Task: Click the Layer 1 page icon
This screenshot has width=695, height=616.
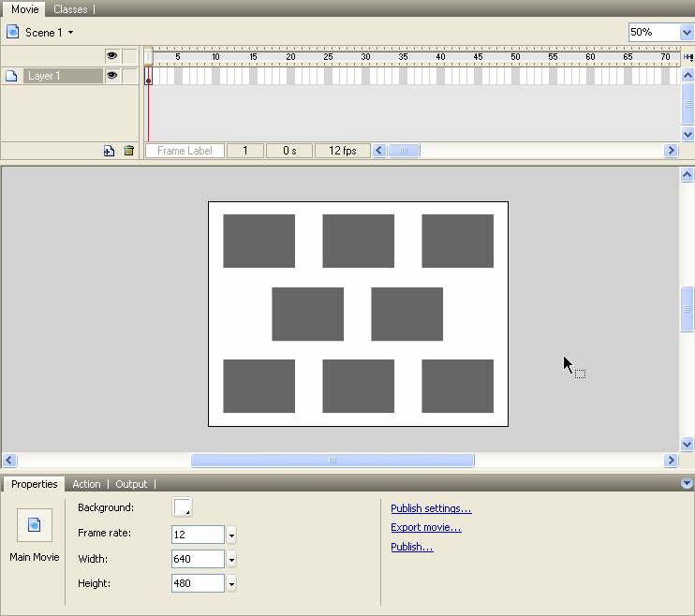Action: coord(11,76)
